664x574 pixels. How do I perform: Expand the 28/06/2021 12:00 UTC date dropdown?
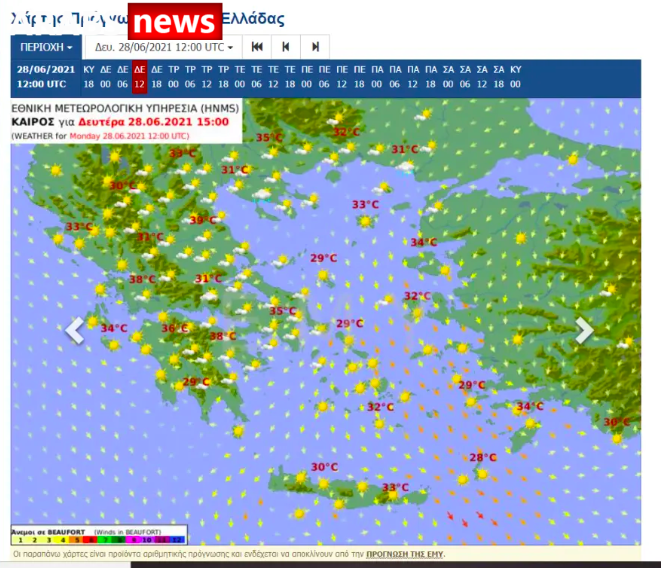pos(164,47)
